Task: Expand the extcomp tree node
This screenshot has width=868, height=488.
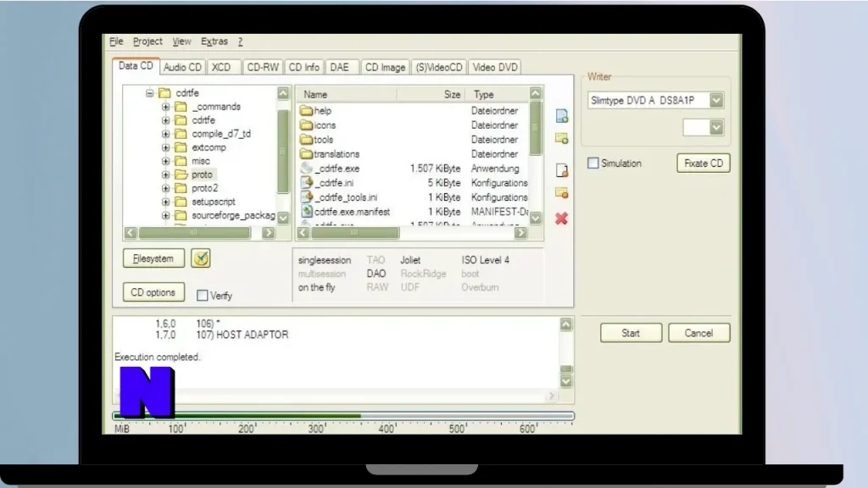Action: (x=165, y=147)
